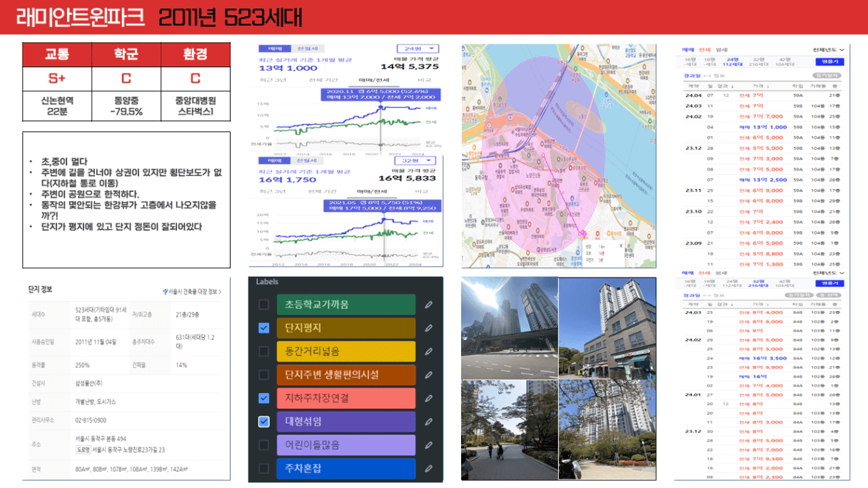Tick the 동간거리넓음 checkbox
The width and height of the screenshot is (868, 488).
pos(264,351)
